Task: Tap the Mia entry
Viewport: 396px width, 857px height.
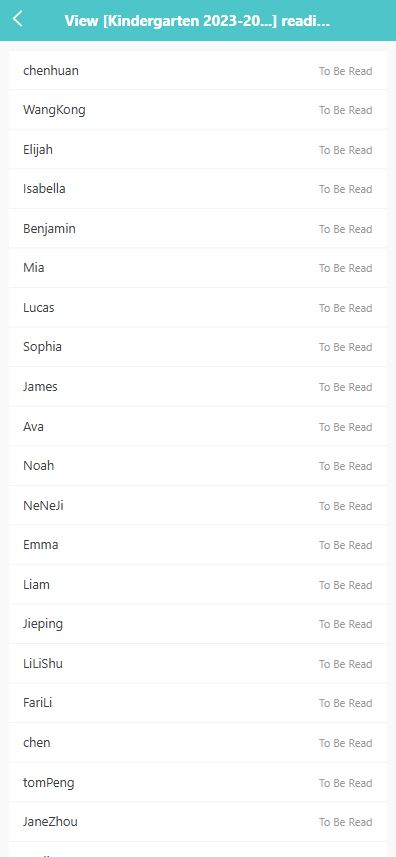Action: (198, 268)
